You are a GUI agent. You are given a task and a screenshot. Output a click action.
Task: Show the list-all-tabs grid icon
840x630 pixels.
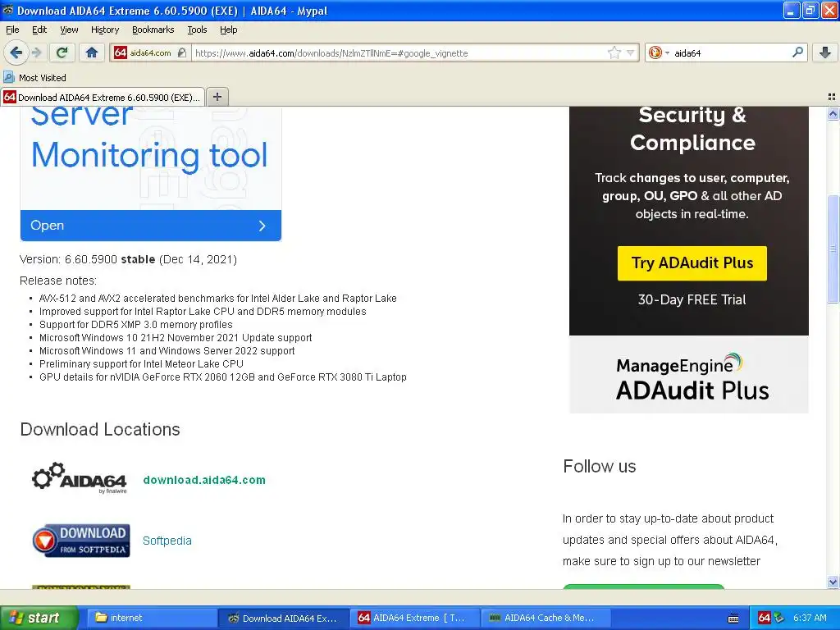point(832,97)
